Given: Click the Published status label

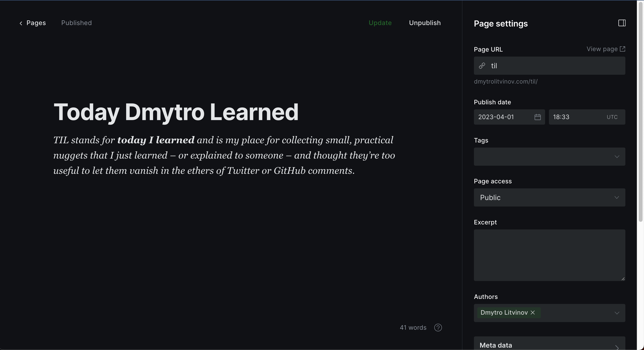Looking at the screenshot, I should (76, 23).
